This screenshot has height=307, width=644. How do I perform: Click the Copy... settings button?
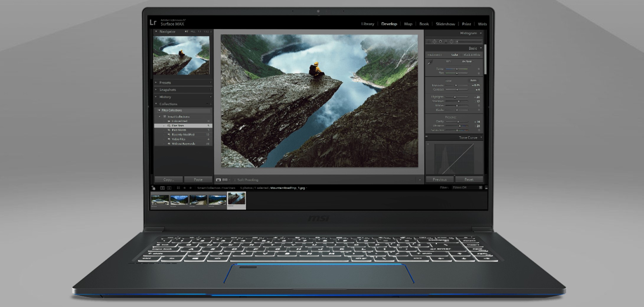(169, 180)
